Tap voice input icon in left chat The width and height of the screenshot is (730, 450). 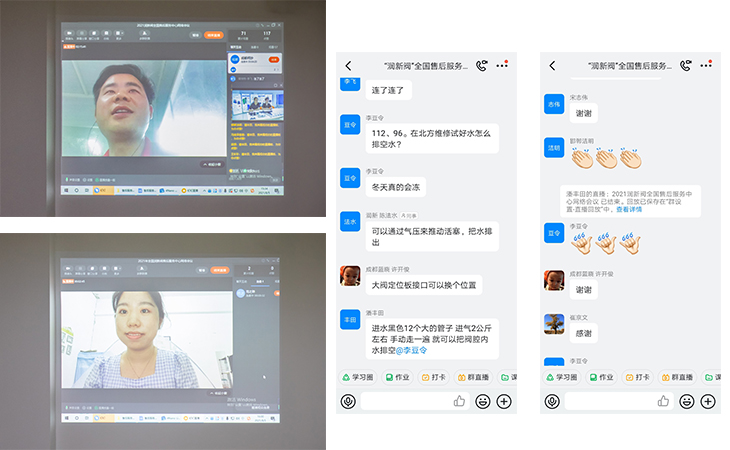point(348,401)
